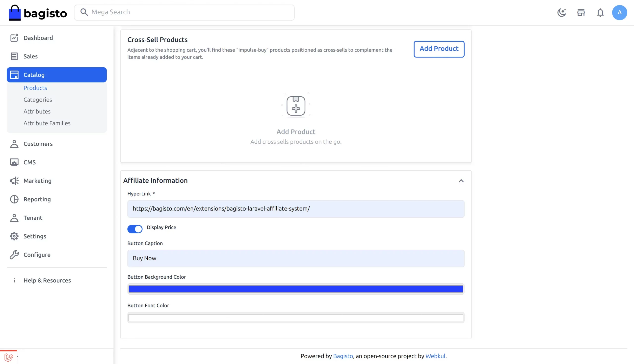Pick the Button Font Color swatch
This screenshot has height=364, width=634.
click(x=296, y=317)
